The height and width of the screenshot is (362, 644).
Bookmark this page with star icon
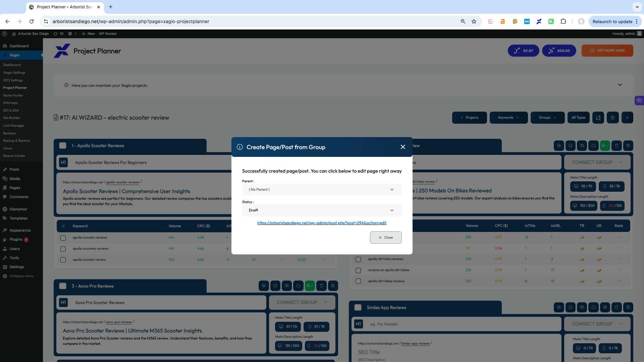pyautogui.click(x=474, y=21)
